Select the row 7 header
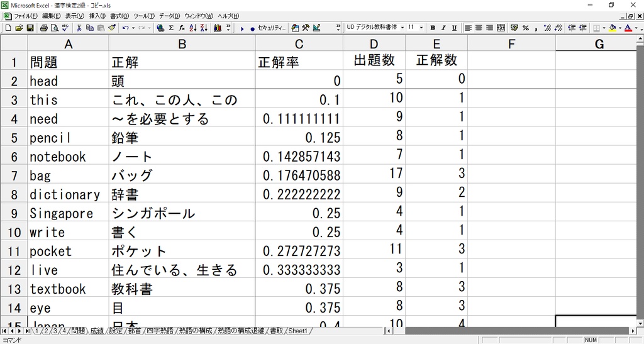Screen dimensions: 644x344 (x=14, y=175)
